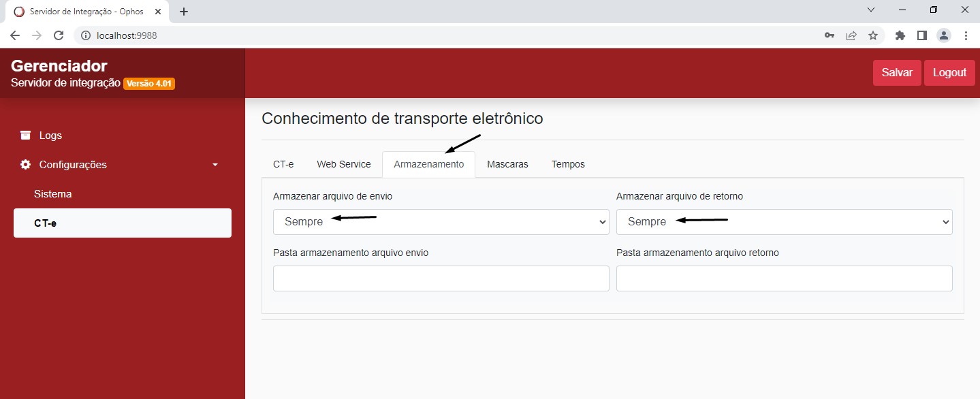Open Armazenar arquivo de retorno dropdown
The height and width of the screenshot is (399, 980).
[x=785, y=222]
